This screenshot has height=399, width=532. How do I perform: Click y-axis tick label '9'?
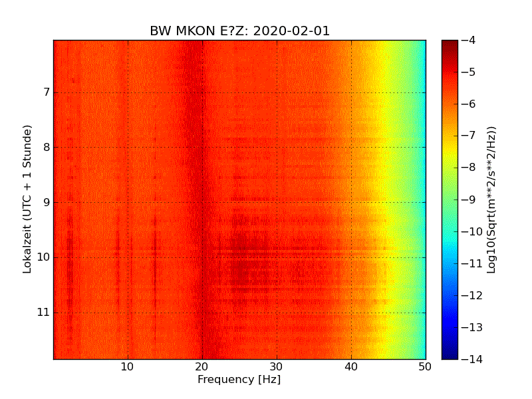click(47, 202)
